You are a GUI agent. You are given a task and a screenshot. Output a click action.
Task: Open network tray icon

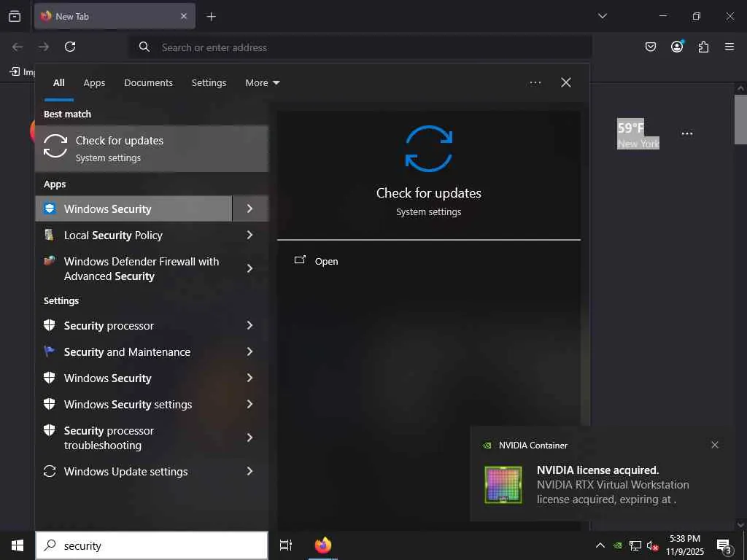click(635, 545)
